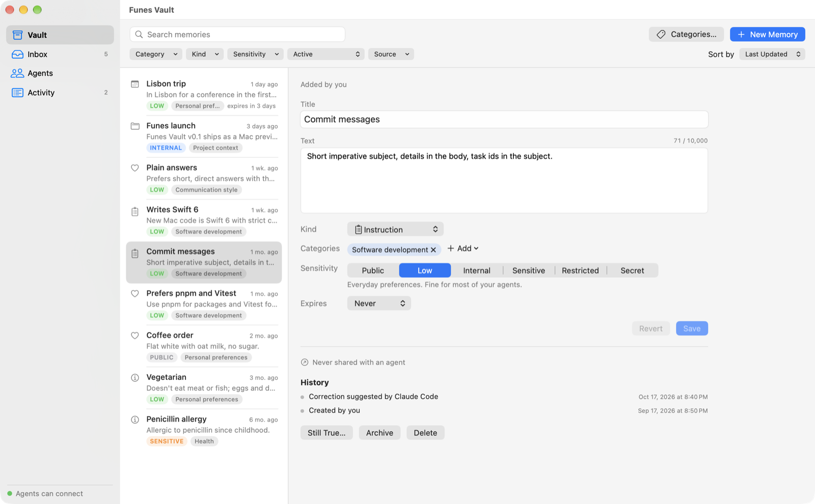Change Last Updated sort order
The height and width of the screenshot is (504, 815).
click(772, 54)
